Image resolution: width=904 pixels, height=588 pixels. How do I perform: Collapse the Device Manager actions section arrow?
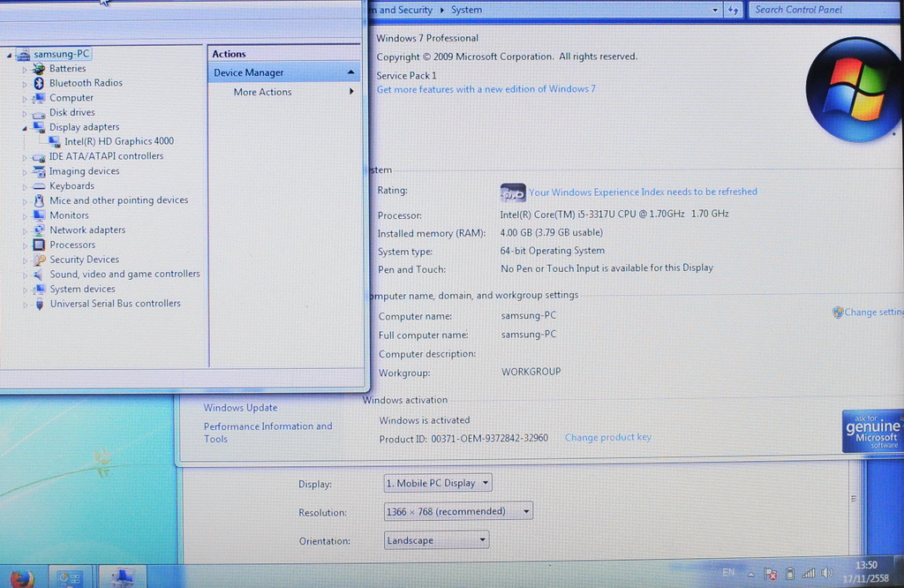pos(350,72)
